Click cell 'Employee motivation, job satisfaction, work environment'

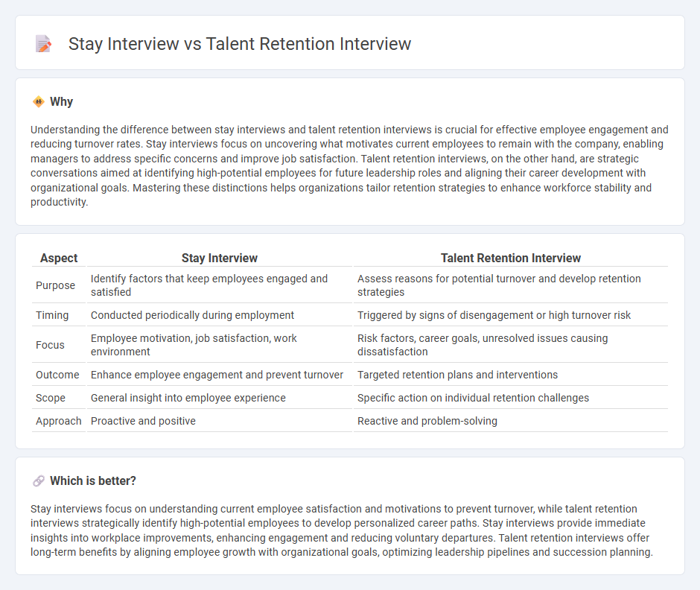pos(219,345)
